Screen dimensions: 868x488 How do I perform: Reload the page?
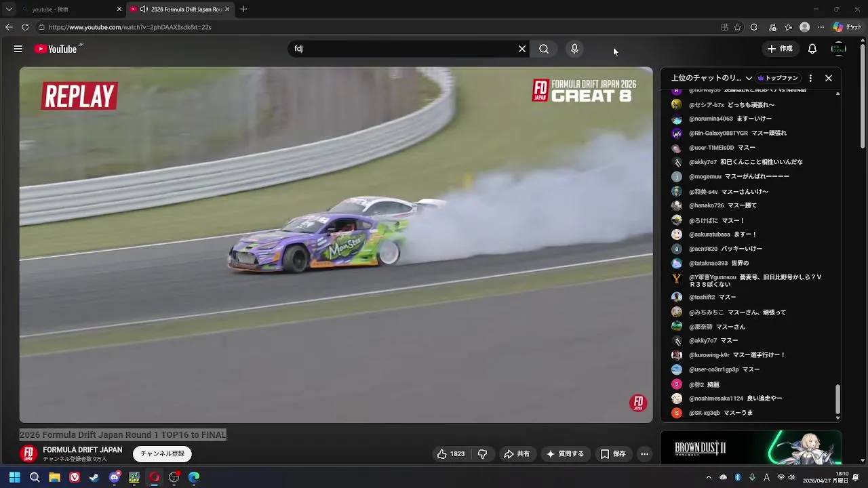click(x=25, y=27)
